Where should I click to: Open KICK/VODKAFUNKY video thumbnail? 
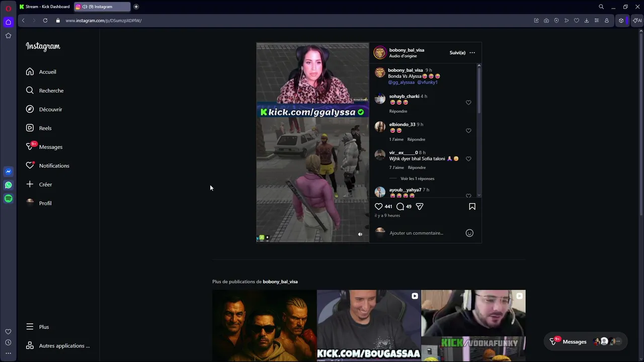473,326
